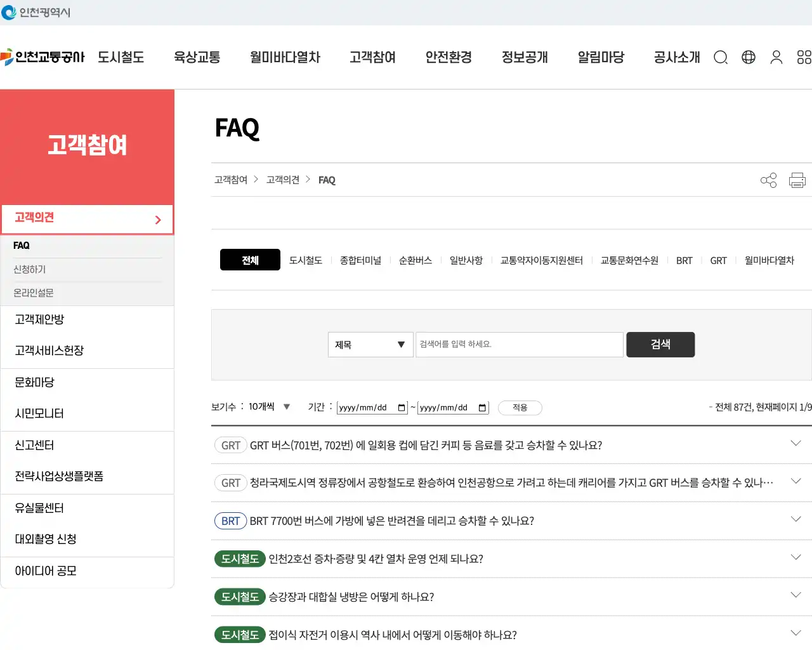Open the 공사소개 main menu

point(677,57)
